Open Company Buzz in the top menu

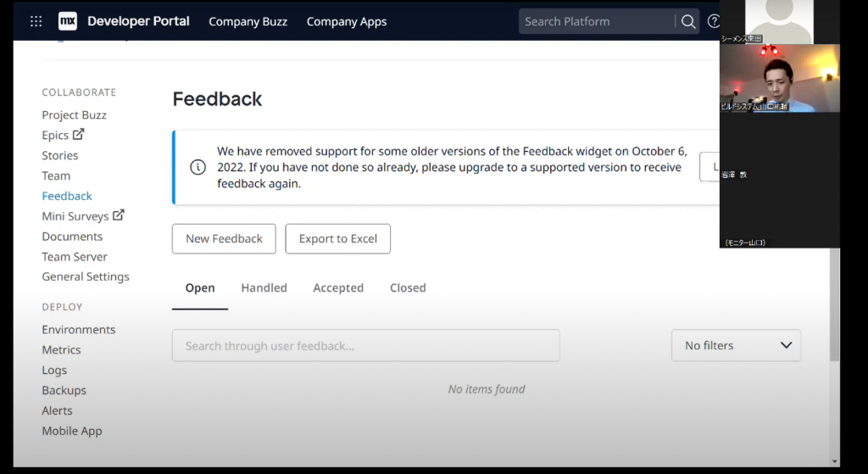click(x=248, y=21)
